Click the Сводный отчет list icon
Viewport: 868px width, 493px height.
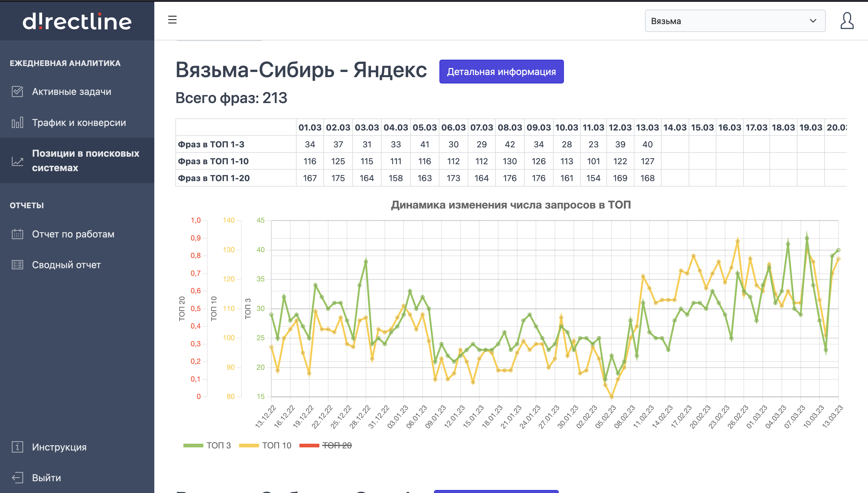[17, 265]
